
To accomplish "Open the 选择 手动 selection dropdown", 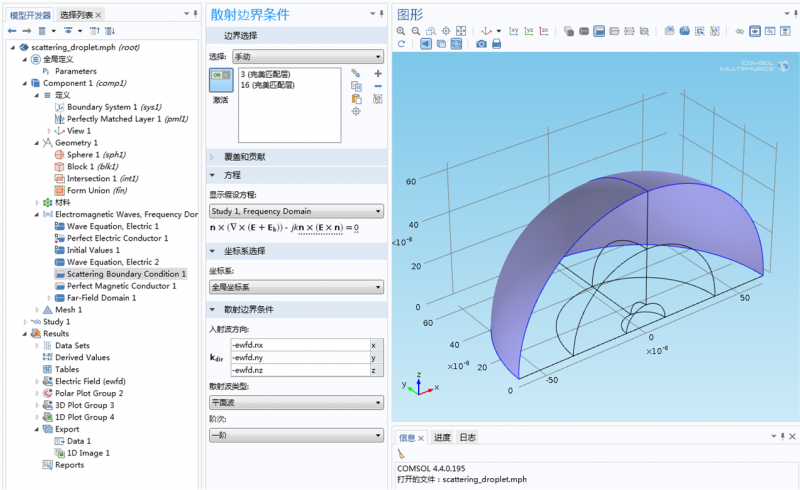I will (308, 57).
